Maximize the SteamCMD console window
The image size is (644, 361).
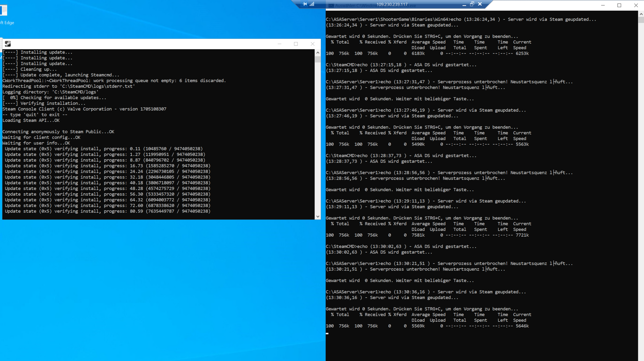(296, 44)
